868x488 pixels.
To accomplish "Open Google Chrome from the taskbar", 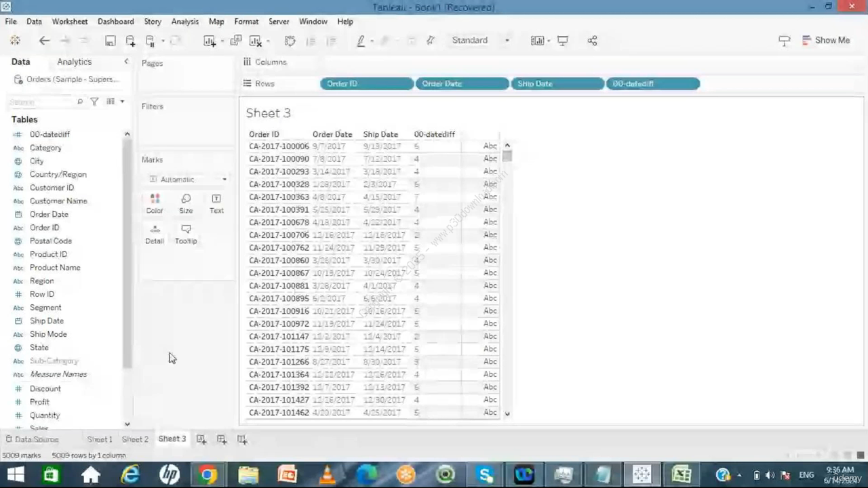I will [208, 474].
